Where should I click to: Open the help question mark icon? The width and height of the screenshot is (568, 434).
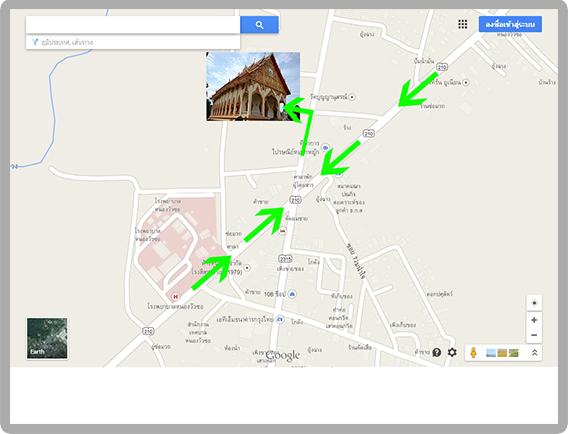point(437,352)
